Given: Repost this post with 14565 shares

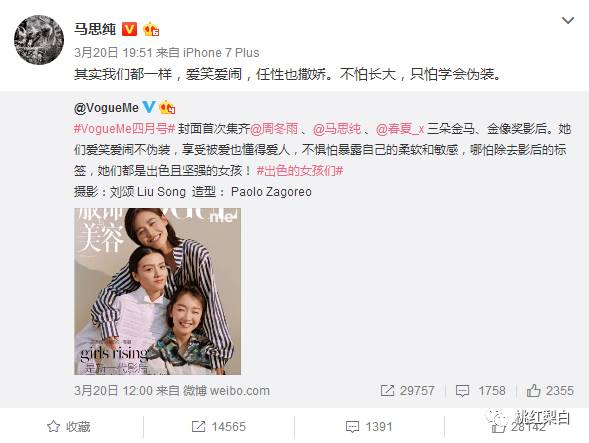Looking at the screenshot, I should point(219,426).
